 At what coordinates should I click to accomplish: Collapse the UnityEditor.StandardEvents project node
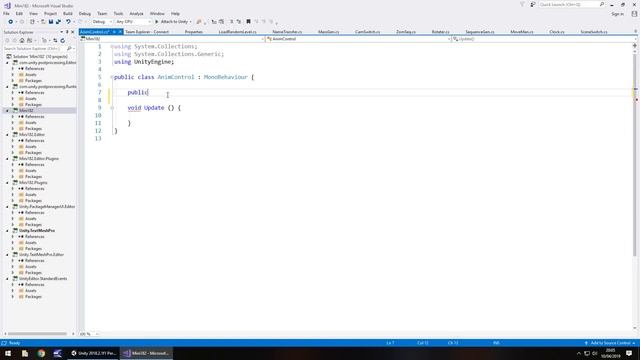coord(7,279)
